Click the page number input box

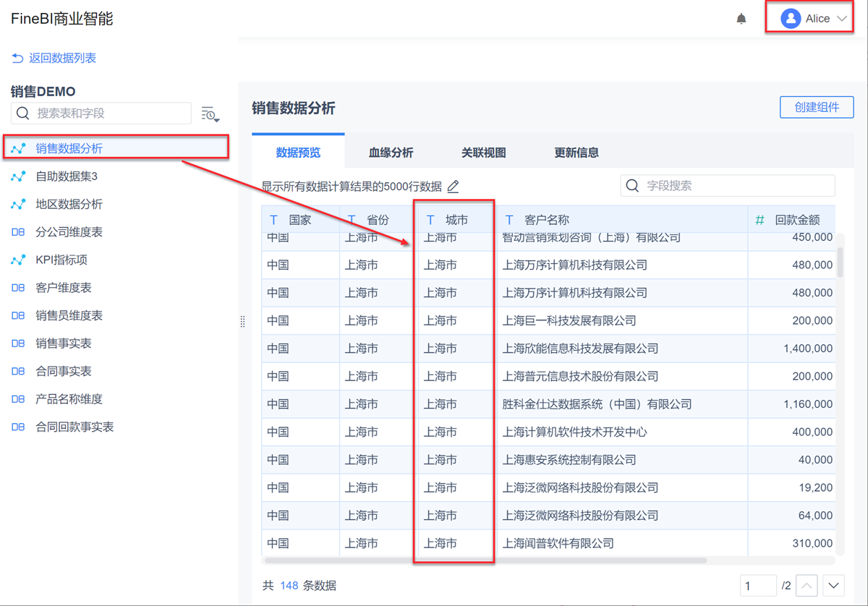point(758,586)
